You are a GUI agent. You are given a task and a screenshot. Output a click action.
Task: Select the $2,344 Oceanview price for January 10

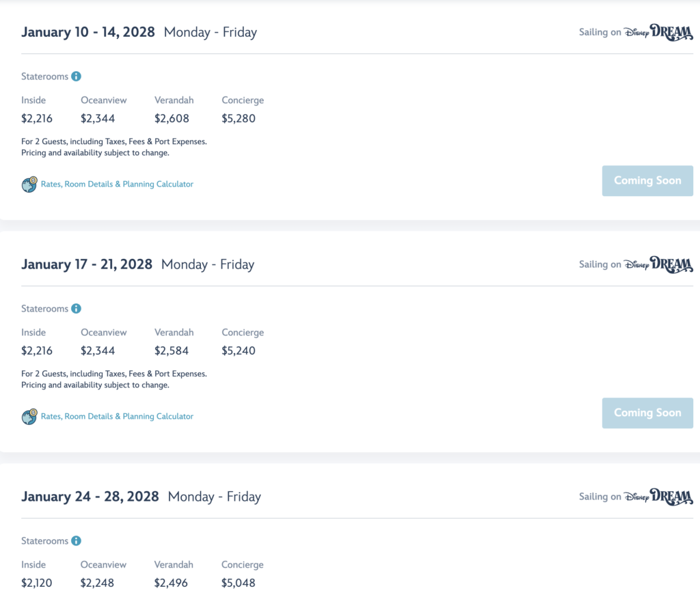click(x=98, y=119)
